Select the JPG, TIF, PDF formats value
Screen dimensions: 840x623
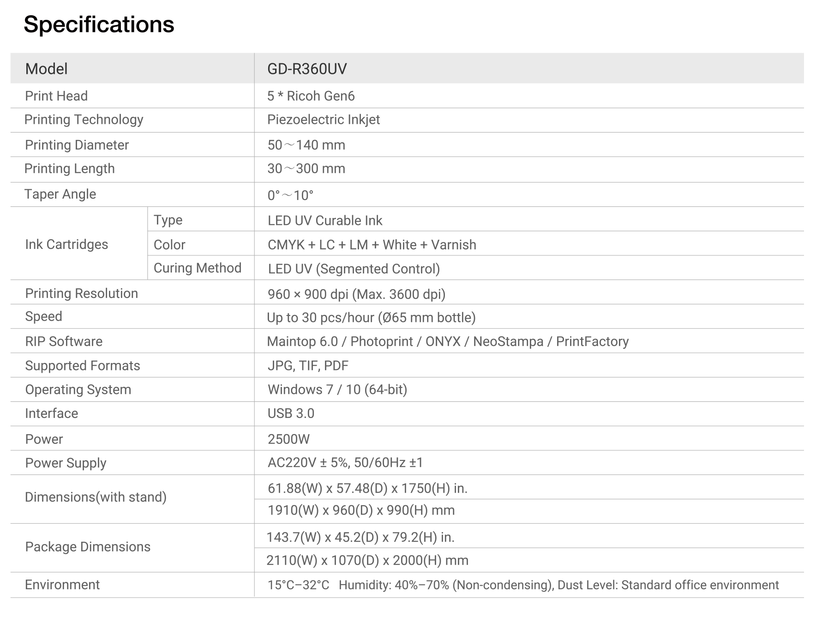[308, 366]
